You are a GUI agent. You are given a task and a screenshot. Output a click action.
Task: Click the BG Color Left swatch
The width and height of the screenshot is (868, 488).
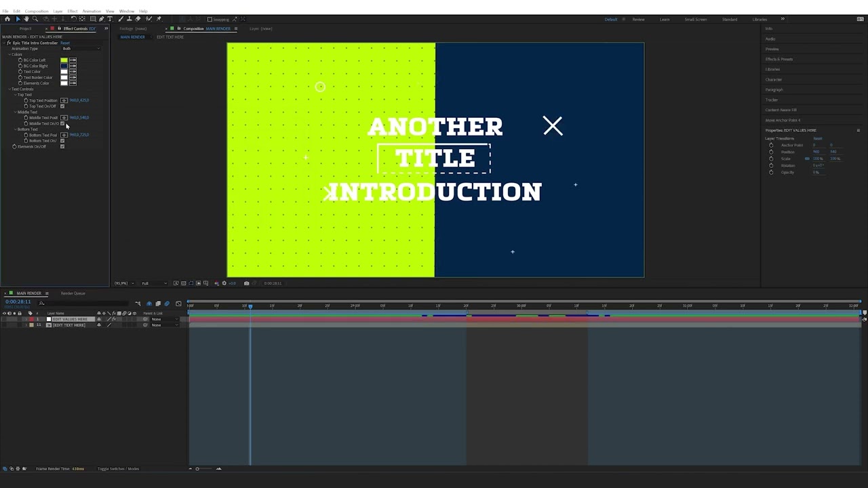click(64, 60)
